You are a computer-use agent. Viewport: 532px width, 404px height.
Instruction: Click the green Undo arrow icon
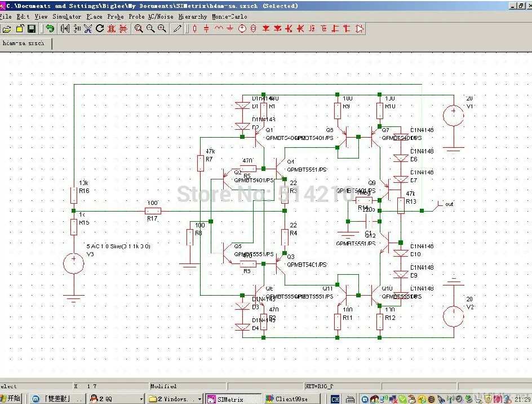pyautogui.click(x=50, y=29)
